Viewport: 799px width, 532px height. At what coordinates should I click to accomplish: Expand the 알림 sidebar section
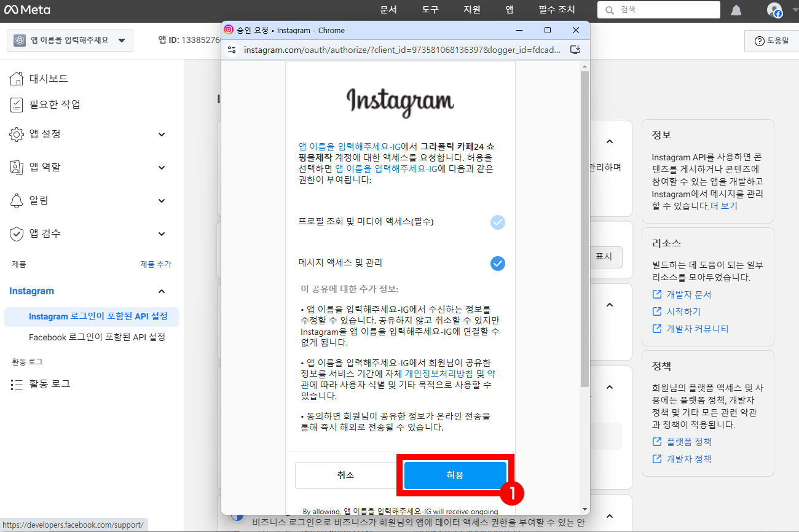click(x=162, y=200)
